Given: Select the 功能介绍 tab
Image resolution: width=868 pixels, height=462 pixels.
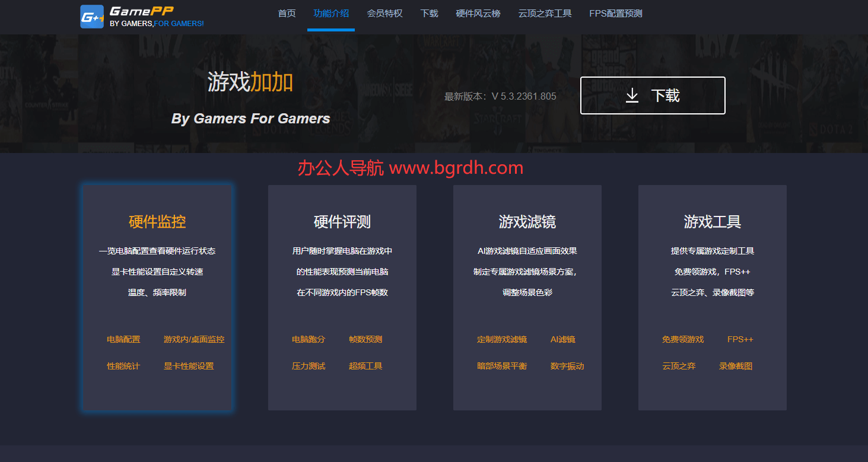Looking at the screenshot, I should click(331, 14).
